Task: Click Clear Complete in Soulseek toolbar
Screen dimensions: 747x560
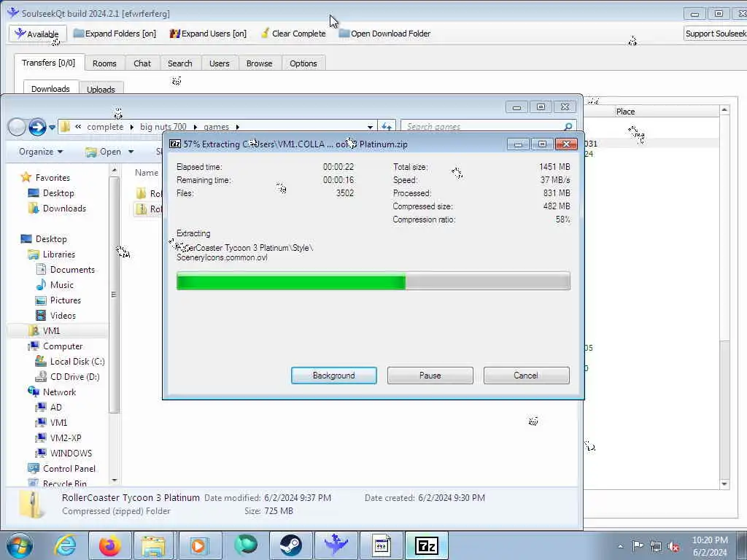Action: 293,34
